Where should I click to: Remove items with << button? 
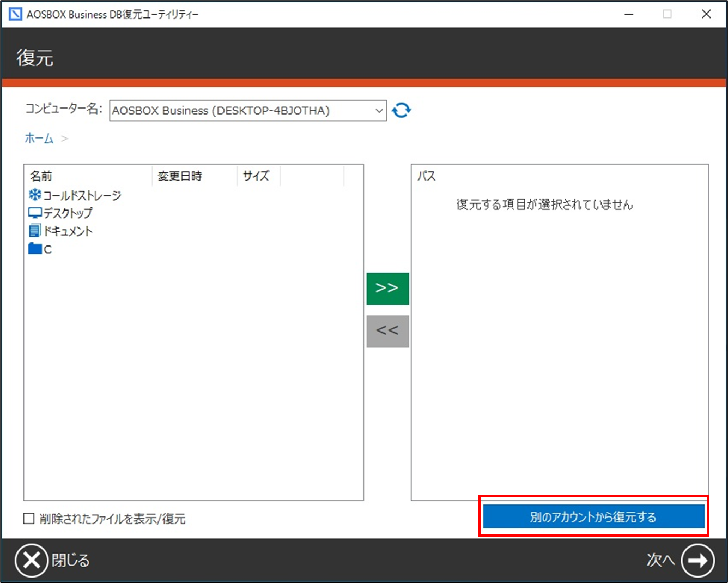click(x=387, y=331)
